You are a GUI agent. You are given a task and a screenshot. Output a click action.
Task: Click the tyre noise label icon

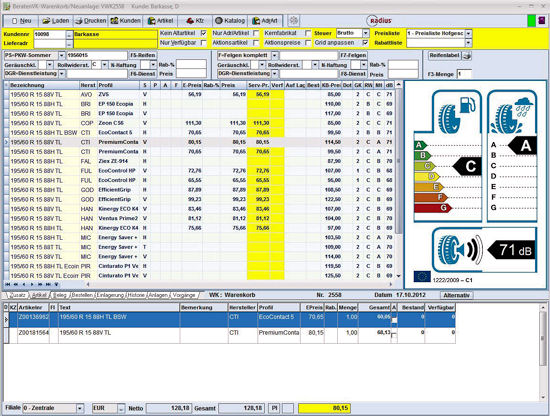(x=460, y=250)
